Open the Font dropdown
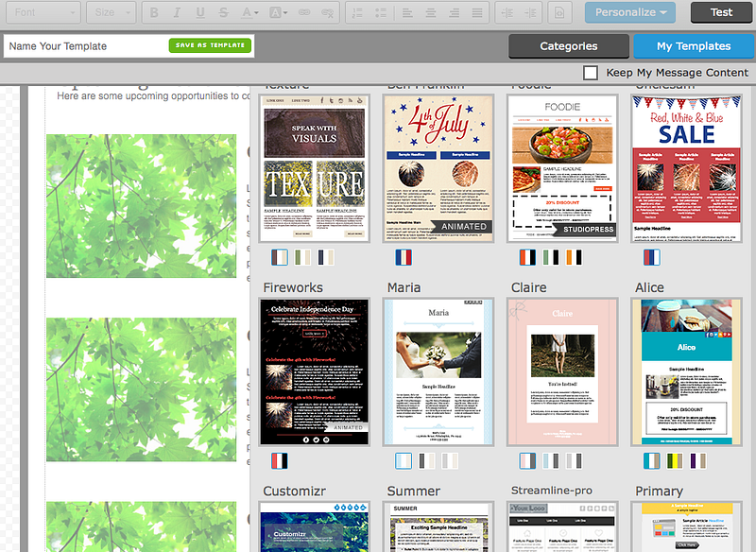 [43, 12]
